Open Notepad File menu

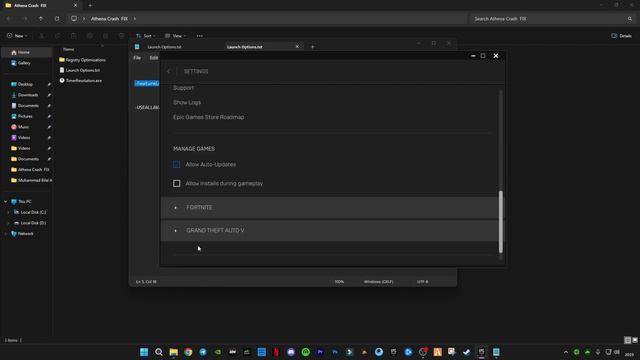click(x=137, y=58)
